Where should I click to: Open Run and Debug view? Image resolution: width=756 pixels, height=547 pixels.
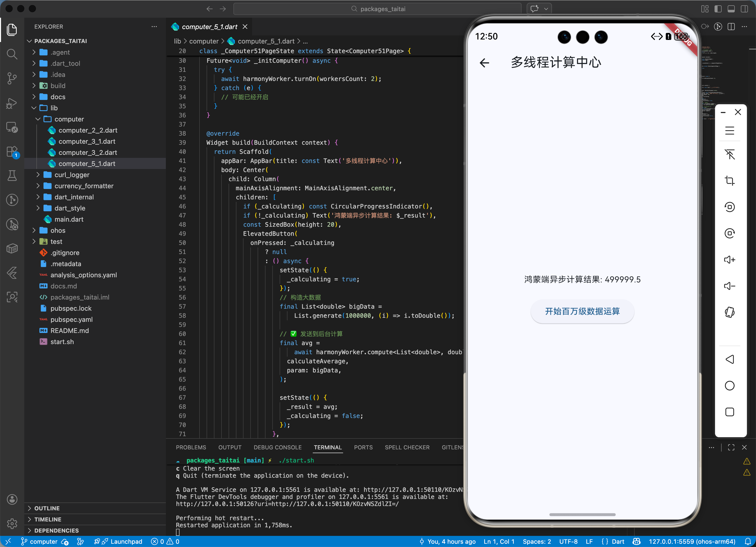pos(12,103)
